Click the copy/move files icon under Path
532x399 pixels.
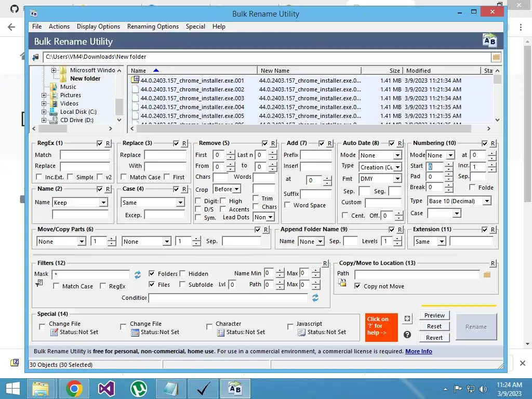tap(342, 283)
